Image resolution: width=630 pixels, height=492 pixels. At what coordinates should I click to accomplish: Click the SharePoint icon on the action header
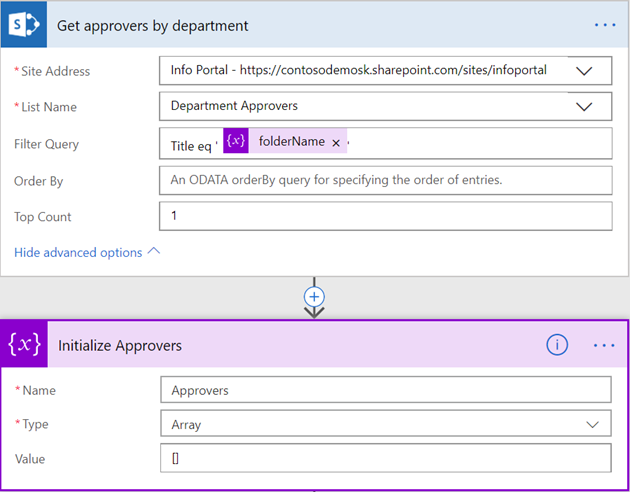click(x=24, y=25)
